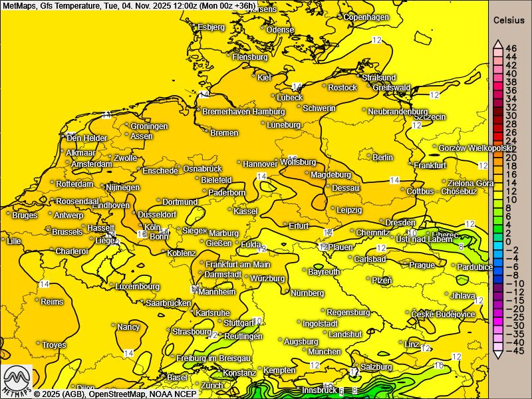Click the 14 contour label near Reims
This screenshot has height=399, width=532.
point(44,284)
